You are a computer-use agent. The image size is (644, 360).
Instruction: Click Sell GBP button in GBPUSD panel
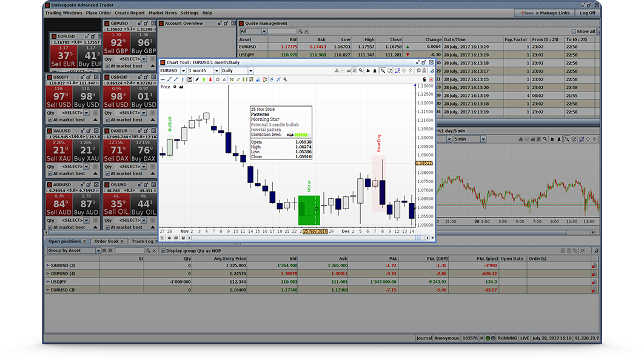click(116, 44)
